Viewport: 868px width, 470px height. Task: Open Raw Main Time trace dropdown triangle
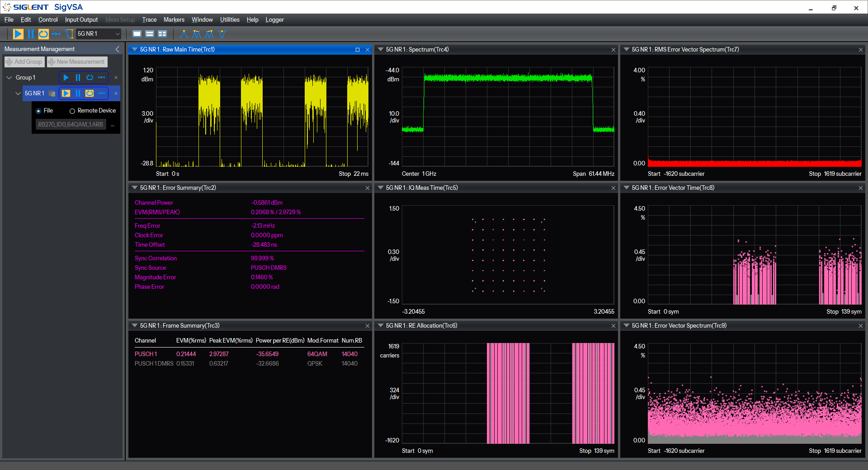coord(134,50)
